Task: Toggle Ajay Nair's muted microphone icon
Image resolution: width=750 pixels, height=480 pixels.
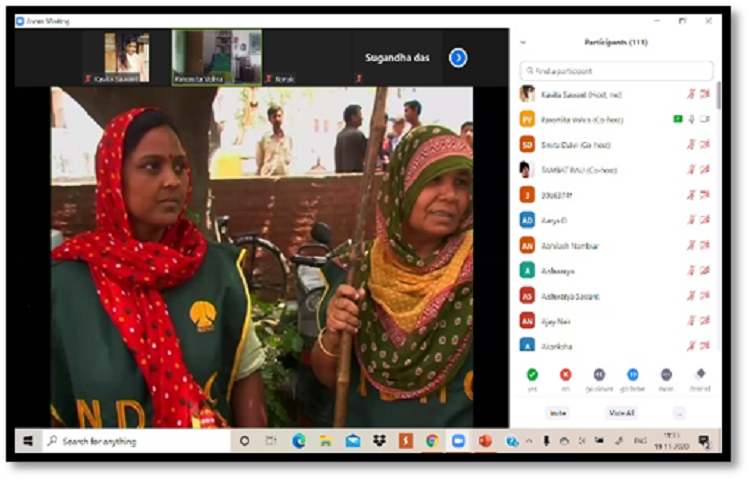Action: tap(690, 321)
